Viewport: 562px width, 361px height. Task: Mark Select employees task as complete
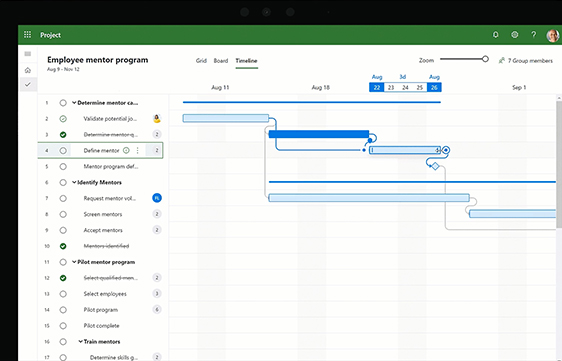tap(63, 294)
